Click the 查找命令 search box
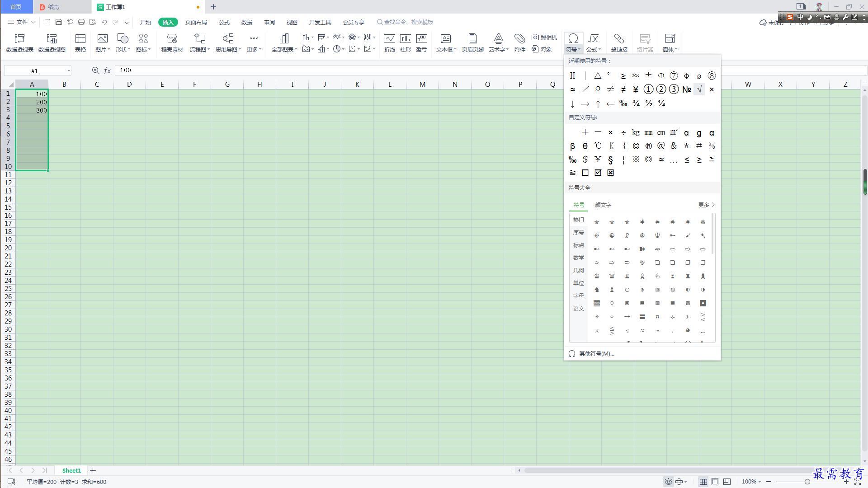The height and width of the screenshot is (488, 868). point(406,22)
